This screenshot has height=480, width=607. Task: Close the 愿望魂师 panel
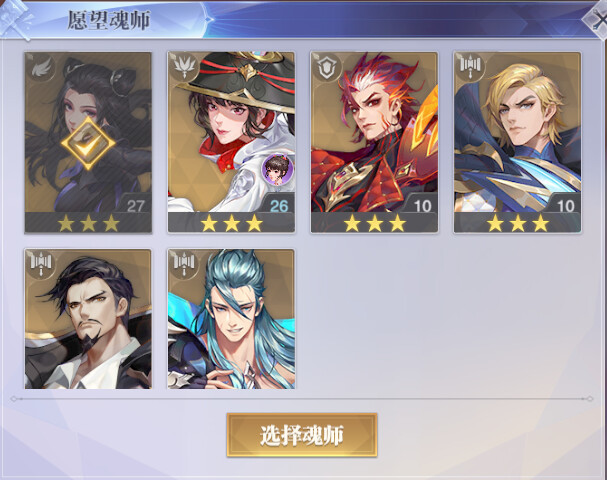(x=598, y=19)
